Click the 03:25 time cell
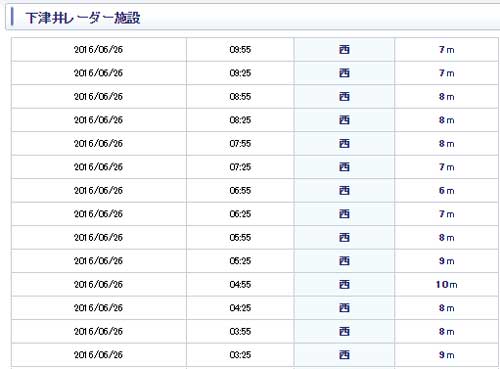The height and width of the screenshot is (369, 500). [240, 355]
